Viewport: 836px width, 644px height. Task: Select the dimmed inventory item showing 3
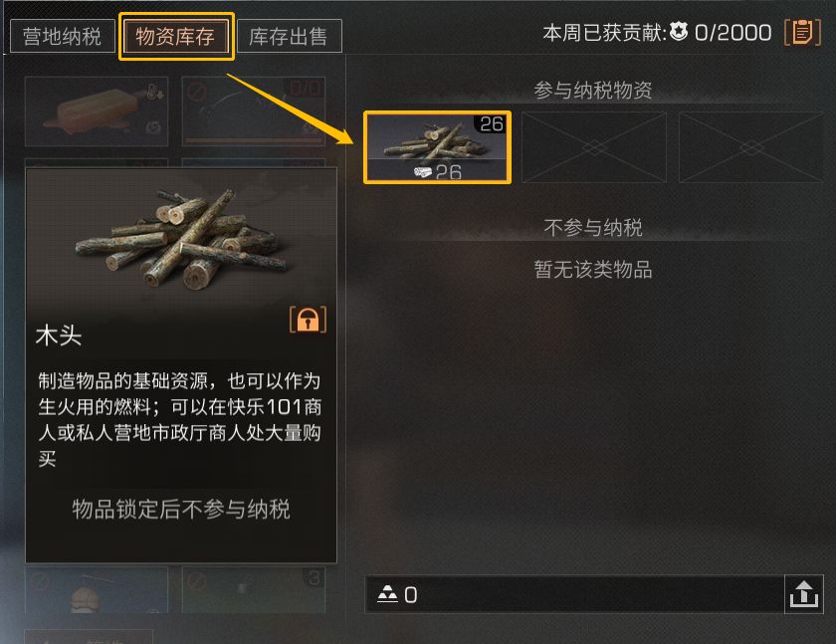(x=254, y=589)
